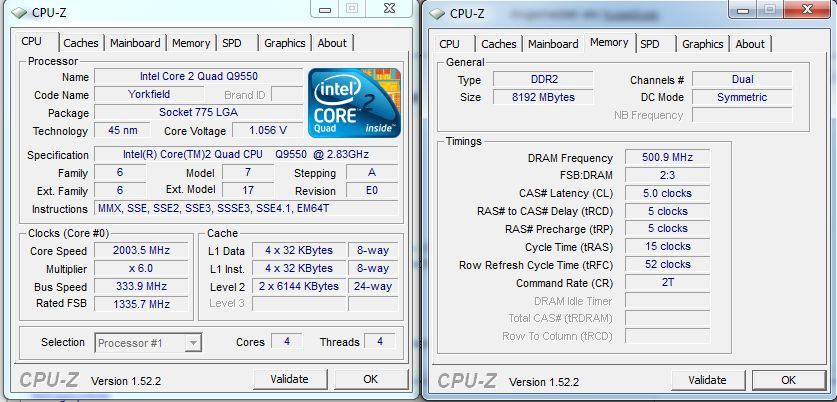Screen dimensions: 837x402
Task: Switch to Graphics tab in right window
Action: [702, 44]
